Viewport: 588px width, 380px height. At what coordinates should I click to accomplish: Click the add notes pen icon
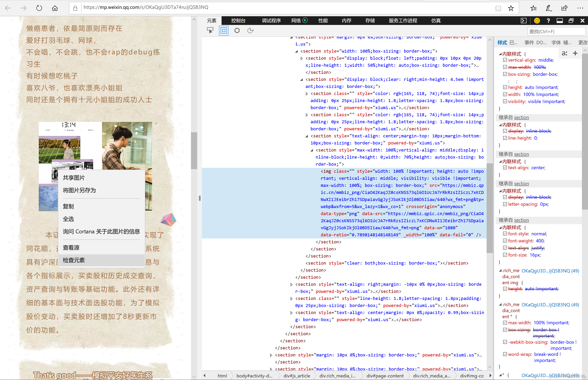(x=549, y=8)
